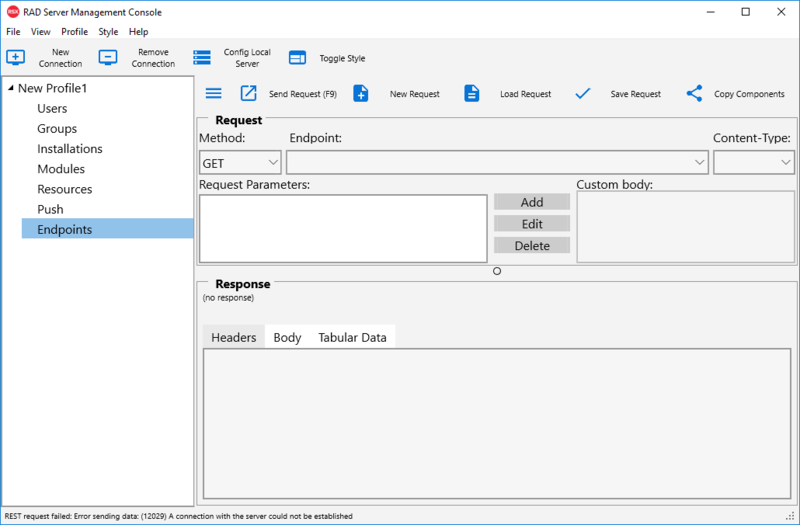Image resolution: width=800 pixels, height=525 pixels.
Task: Switch to the Tabular Data tab
Action: click(353, 337)
